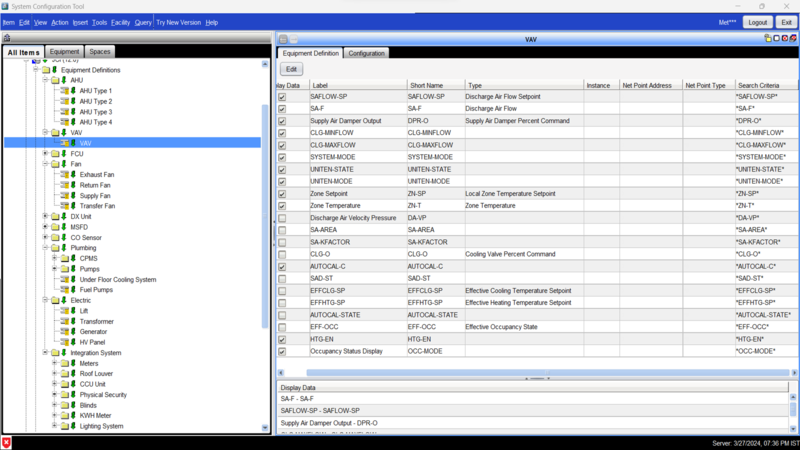Toggle the Zone Temperature row checkbox
Image resolution: width=800 pixels, height=450 pixels.
[x=282, y=205]
